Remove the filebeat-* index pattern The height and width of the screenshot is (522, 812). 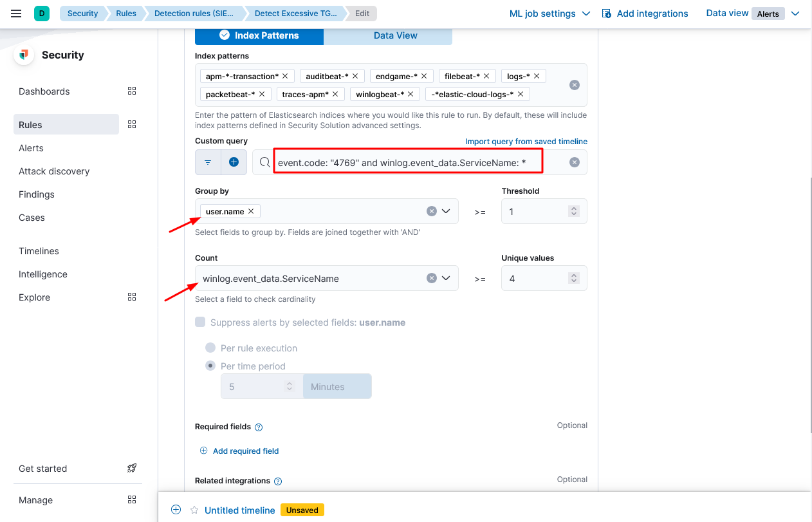(x=486, y=76)
